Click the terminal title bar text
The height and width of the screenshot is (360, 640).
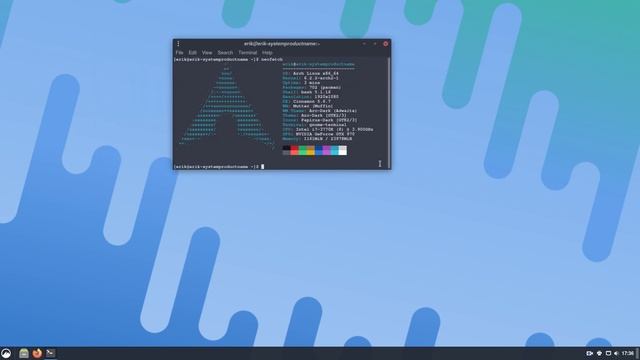(282, 44)
